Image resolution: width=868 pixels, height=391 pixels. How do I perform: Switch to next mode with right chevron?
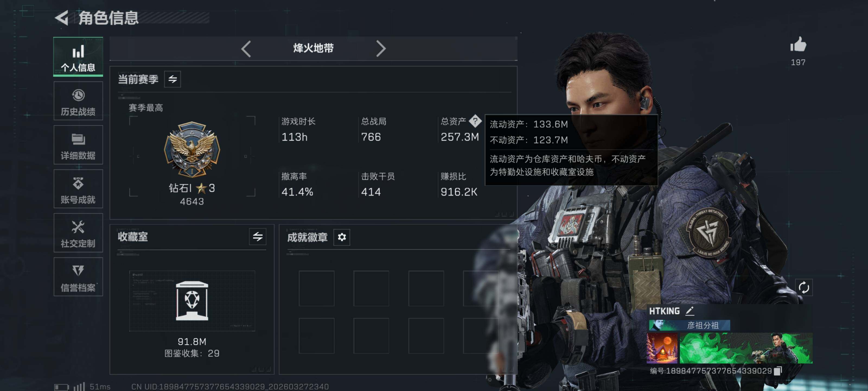pyautogui.click(x=381, y=49)
